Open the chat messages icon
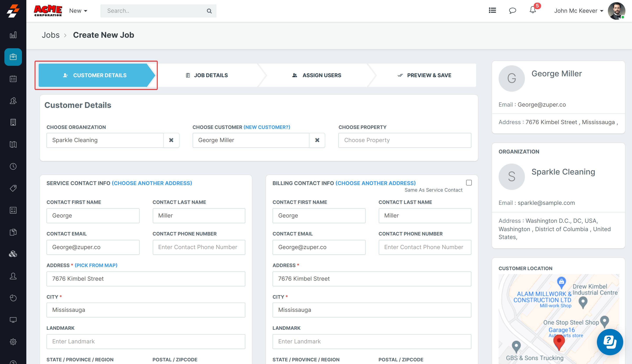The height and width of the screenshot is (364, 632). pos(512,11)
